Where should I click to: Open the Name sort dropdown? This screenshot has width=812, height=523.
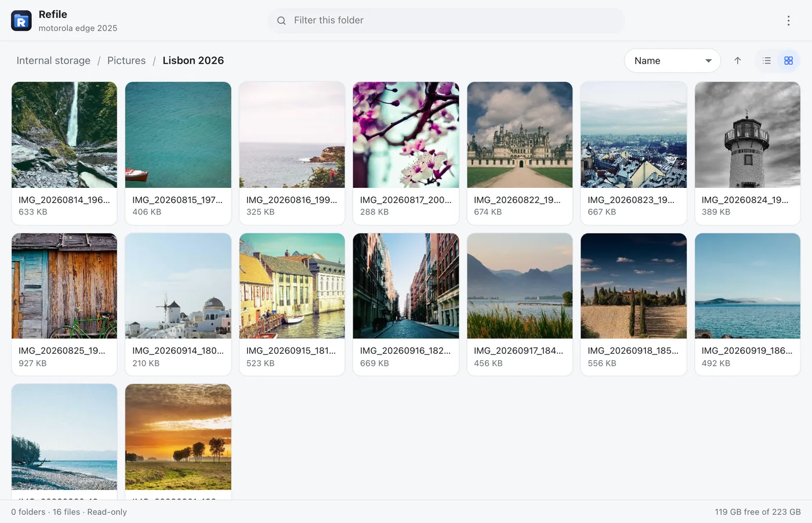tap(672, 61)
